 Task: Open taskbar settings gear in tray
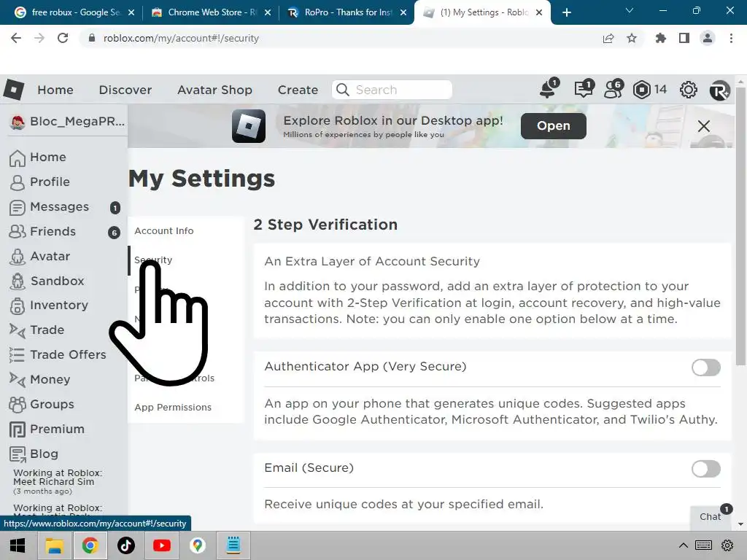click(727, 545)
